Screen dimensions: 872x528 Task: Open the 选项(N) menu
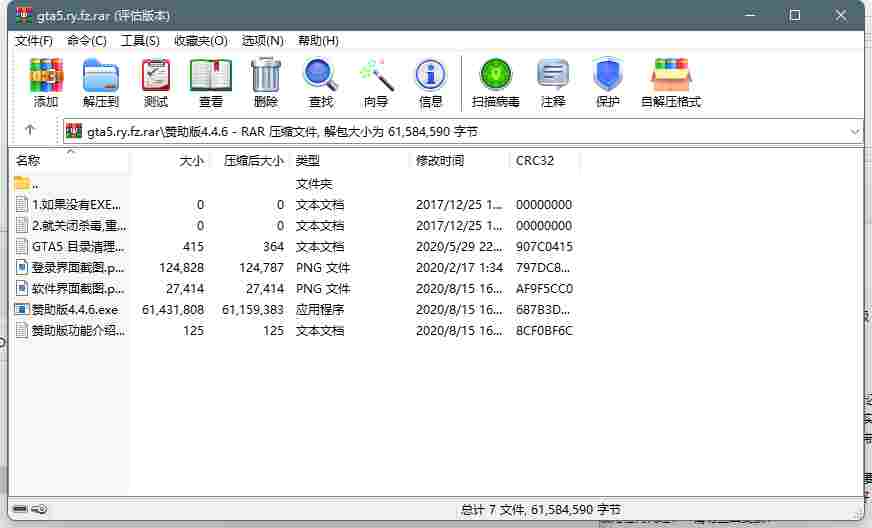point(262,41)
